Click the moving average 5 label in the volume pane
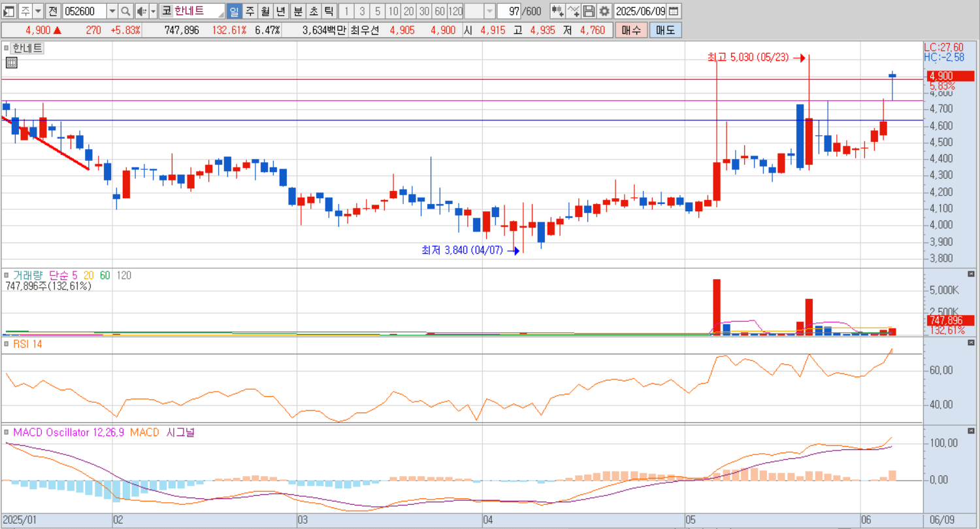Screen dimensions: 980x529 coord(75,275)
